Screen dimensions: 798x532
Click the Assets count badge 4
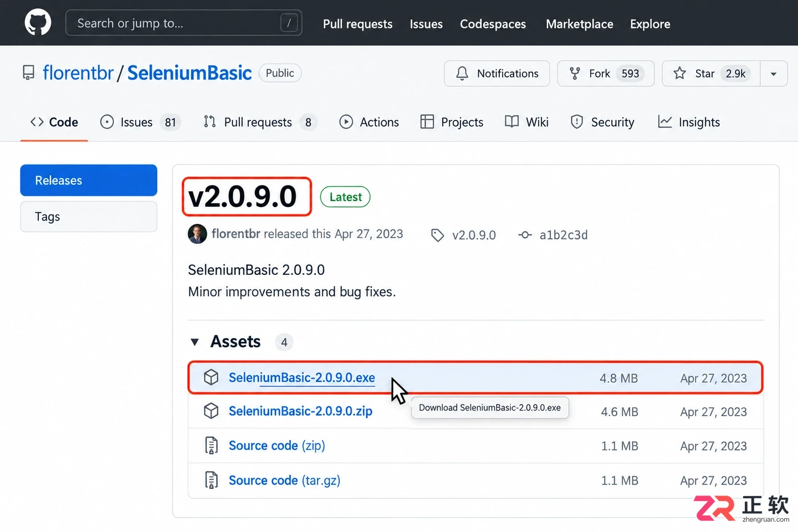click(x=284, y=342)
